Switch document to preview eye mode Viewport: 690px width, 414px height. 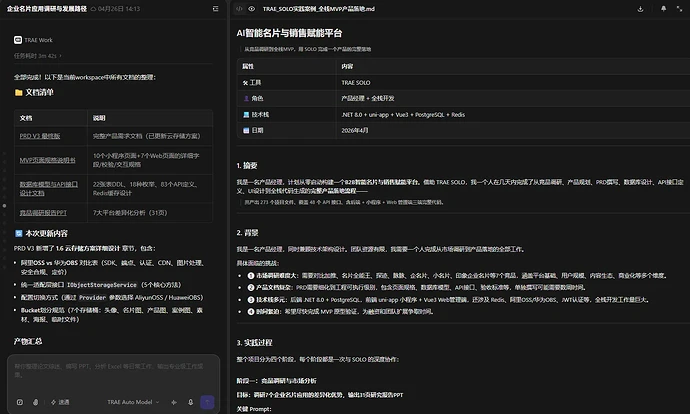tap(251, 9)
